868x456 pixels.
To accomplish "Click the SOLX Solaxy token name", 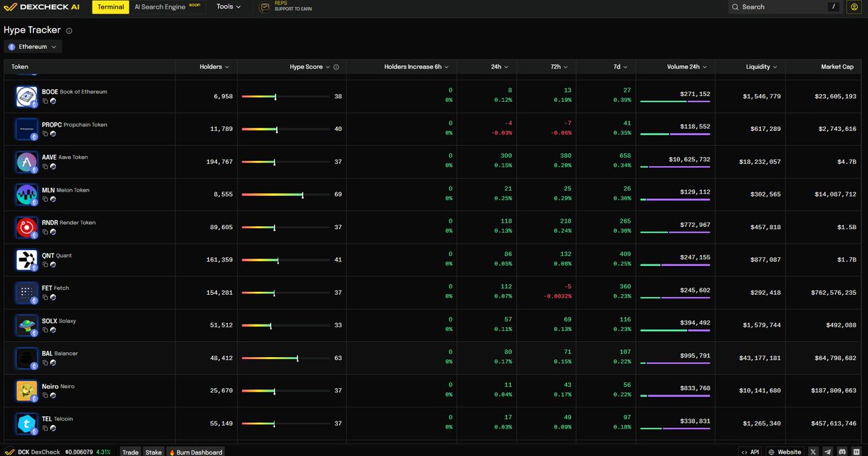I will coord(59,321).
